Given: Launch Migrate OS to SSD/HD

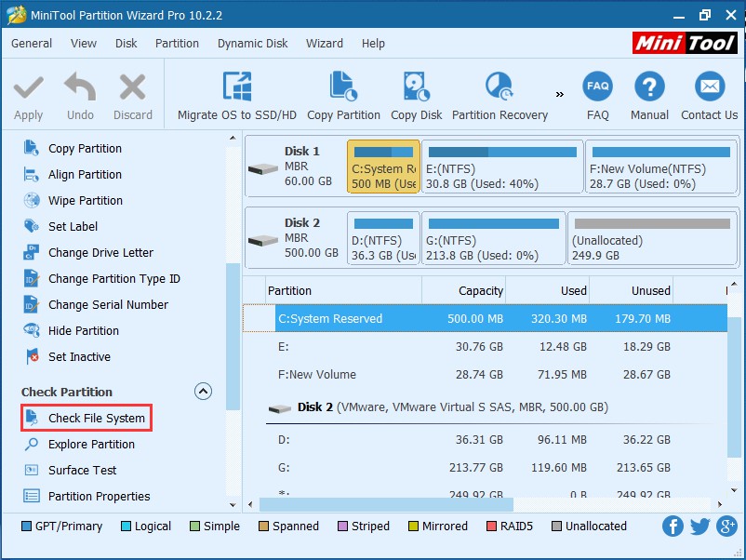Looking at the screenshot, I should [237, 96].
